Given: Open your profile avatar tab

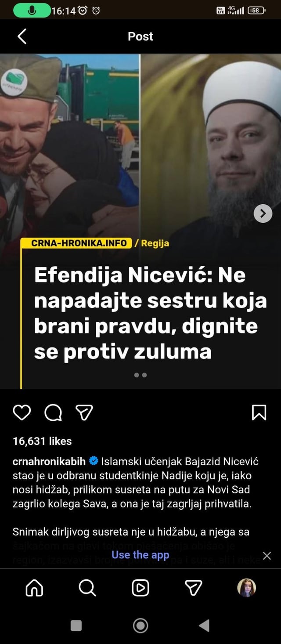Looking at the screenshot, I should click(x=246, y=587).
